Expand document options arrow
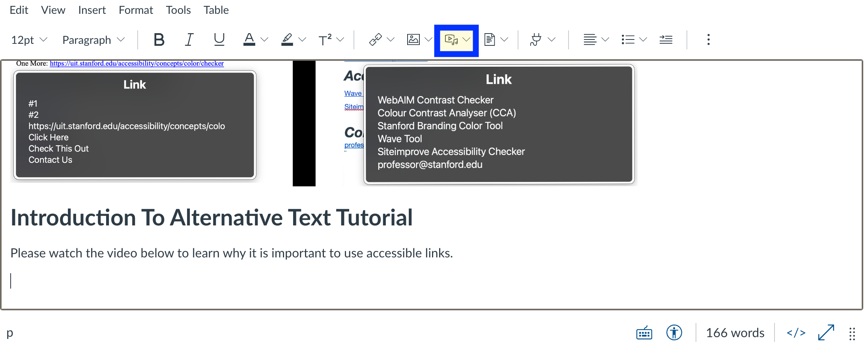The image size is (868, 349). 504,39
